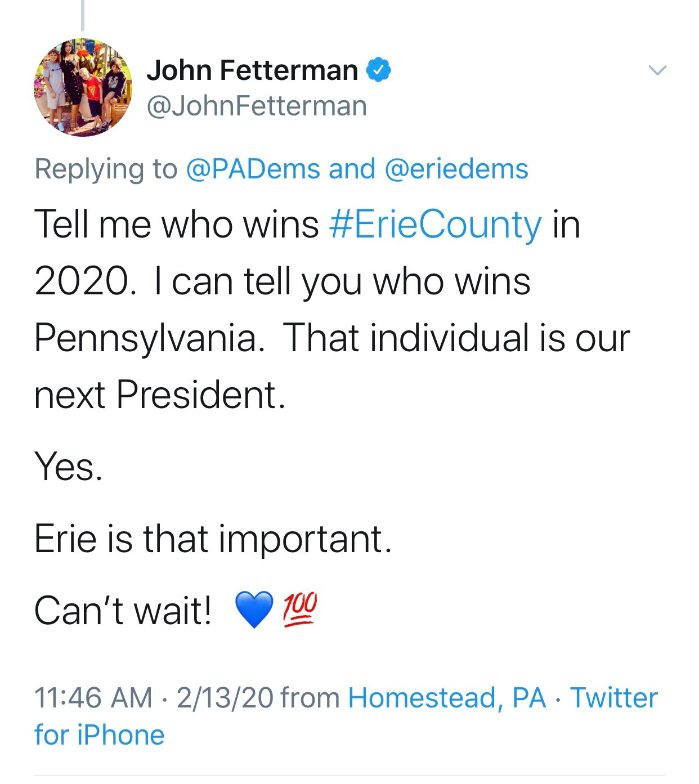The height and width of the screenshot is (784, 699).
Task: Click the 'next President.' tweet line
Action: tap(160, 395)
